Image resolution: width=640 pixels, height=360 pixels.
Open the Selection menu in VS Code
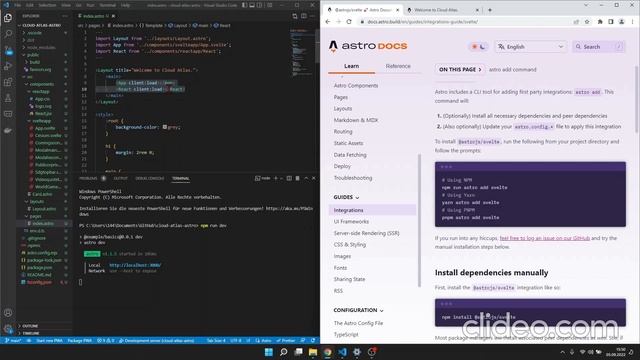[x=47, y=5]
